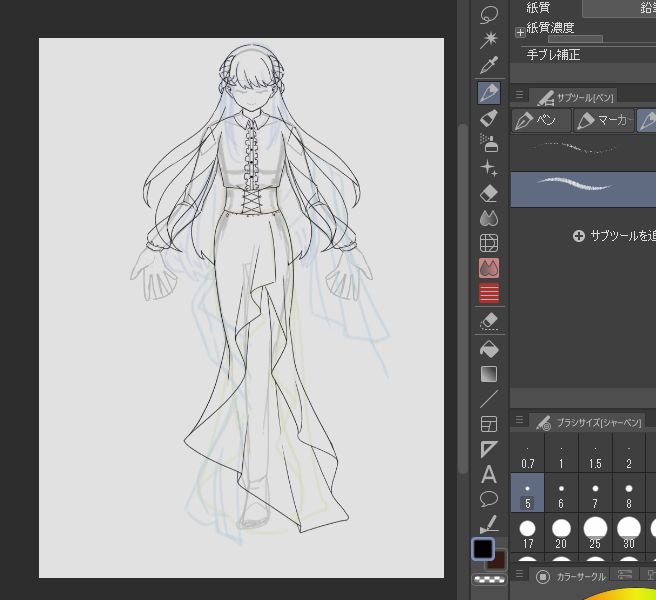
Task: Switch to the サブツール[ペン] panel tab
Action: pyautogui.click(x=574, y=97)
